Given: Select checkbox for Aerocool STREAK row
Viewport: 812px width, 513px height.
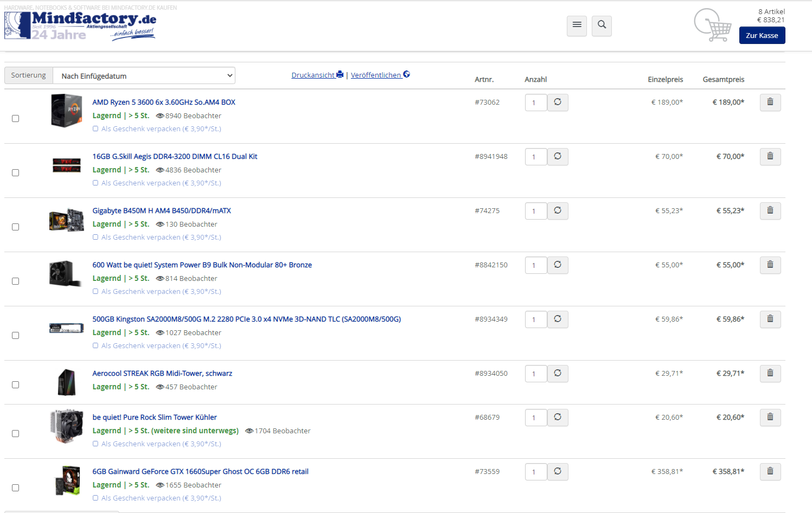Looking at the screenshot, I should click(16, 384).
